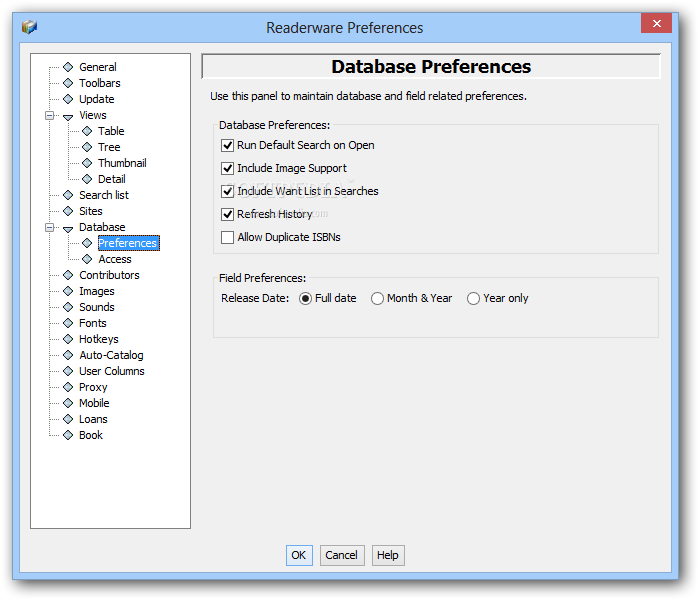Select the Month & Year radio option

(377, 298)
